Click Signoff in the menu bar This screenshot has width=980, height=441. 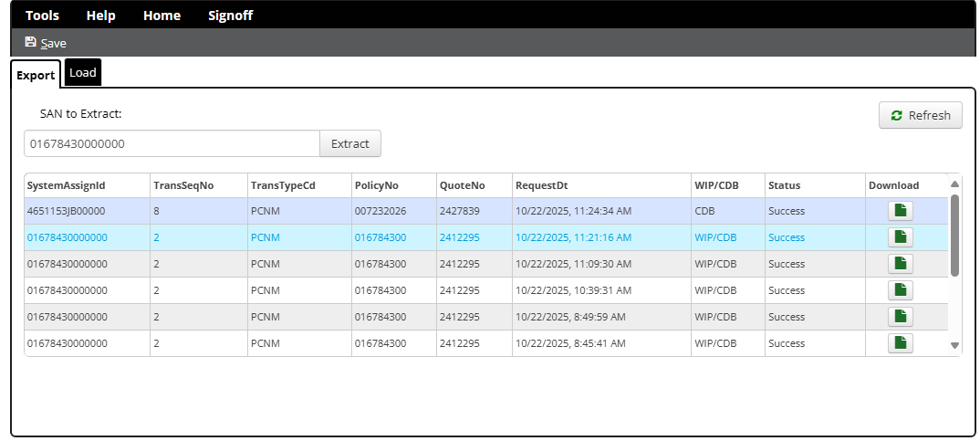click(230, 16)
